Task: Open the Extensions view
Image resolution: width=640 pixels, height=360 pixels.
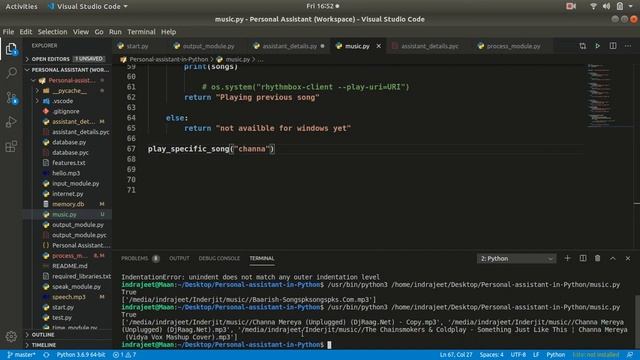Action: [11, 146]
